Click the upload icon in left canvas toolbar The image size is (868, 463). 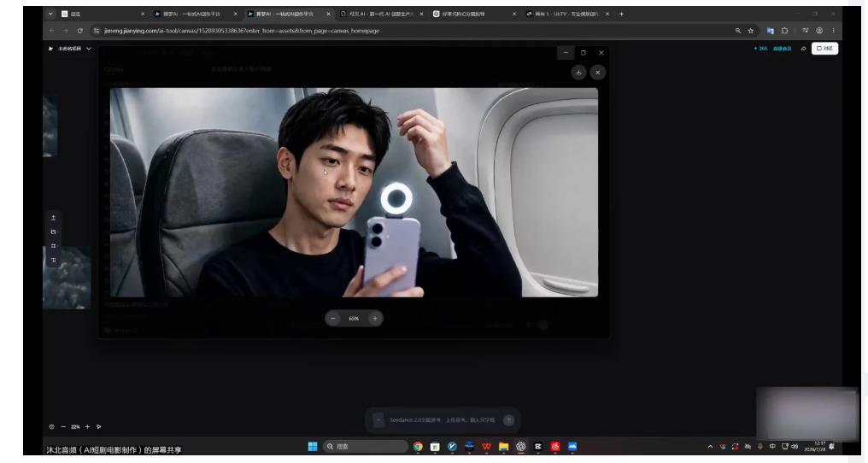[x=53, y=218]
